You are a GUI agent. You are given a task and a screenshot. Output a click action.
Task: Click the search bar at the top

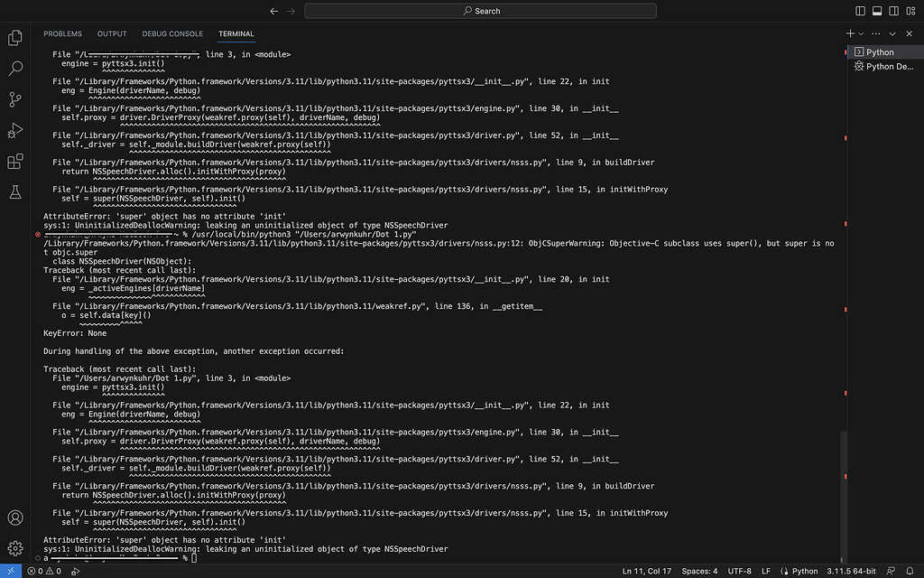(x=480, y=10)
